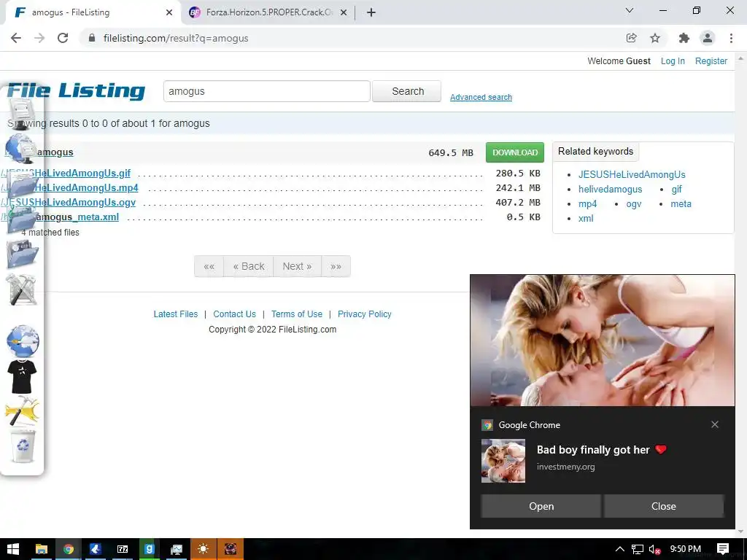Click the browser forward arrow
747x560 pixels.
click(39, 38)
